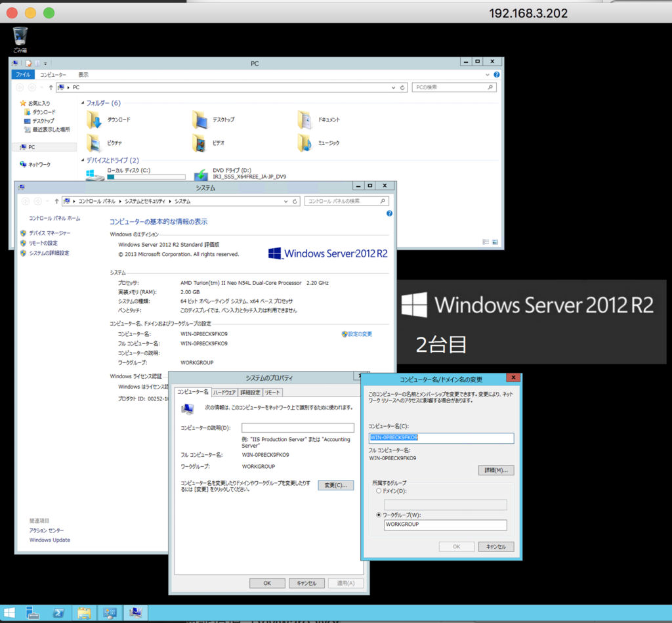This screenshot has width=672, height=623.
Task: Select the Computer Name tab
Action: tap(193, 392)
